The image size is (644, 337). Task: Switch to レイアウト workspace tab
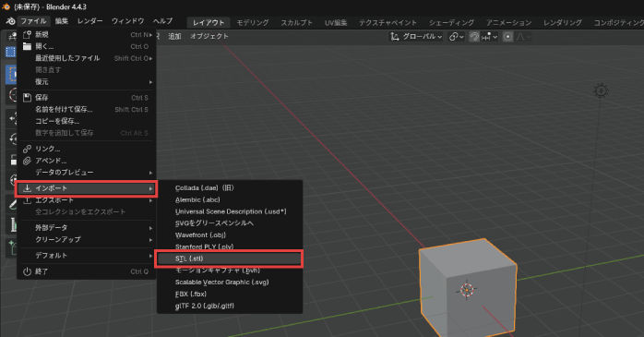click(x=209, y=22)
